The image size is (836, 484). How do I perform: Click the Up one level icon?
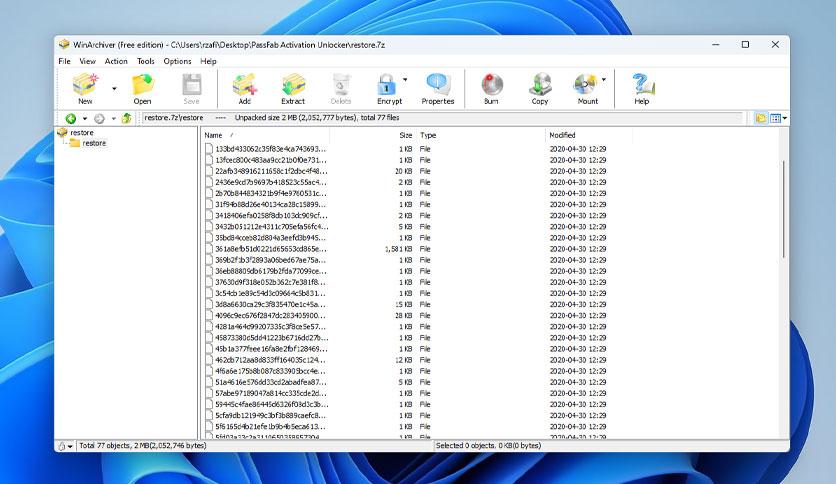pyautogui.click(x=127, y=118)
